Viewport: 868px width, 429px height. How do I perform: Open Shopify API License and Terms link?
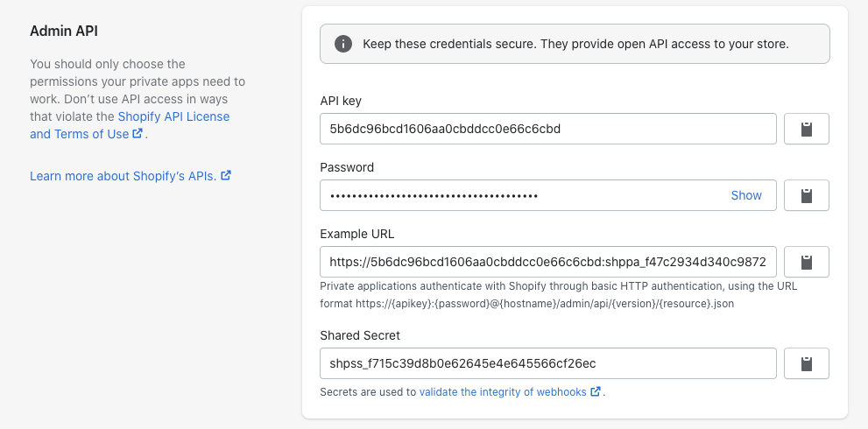[130, 125]
